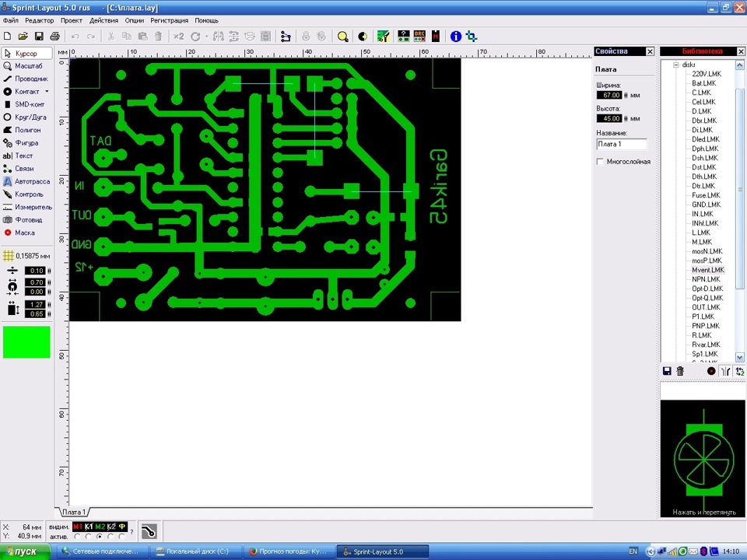Click the print icon in toolbar
This screenshot has width=747, height=560.
click(54, 37)
